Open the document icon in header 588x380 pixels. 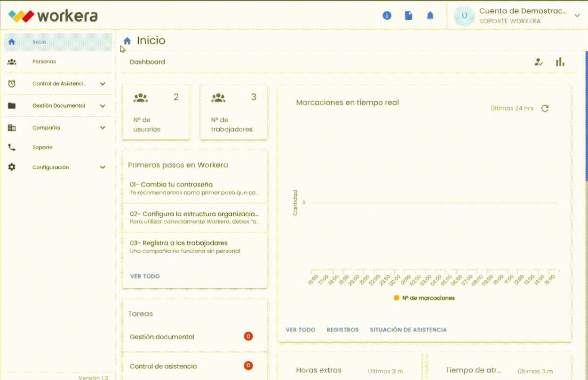(x=408, y=16)
